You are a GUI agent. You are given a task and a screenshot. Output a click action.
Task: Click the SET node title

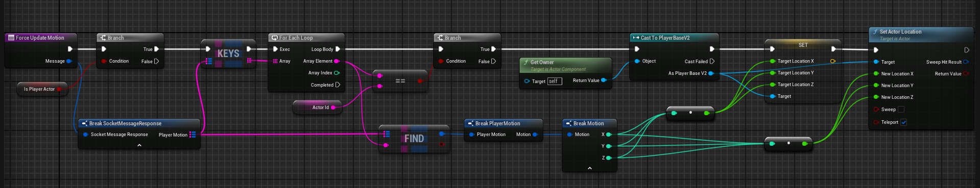tap(803, 45)
